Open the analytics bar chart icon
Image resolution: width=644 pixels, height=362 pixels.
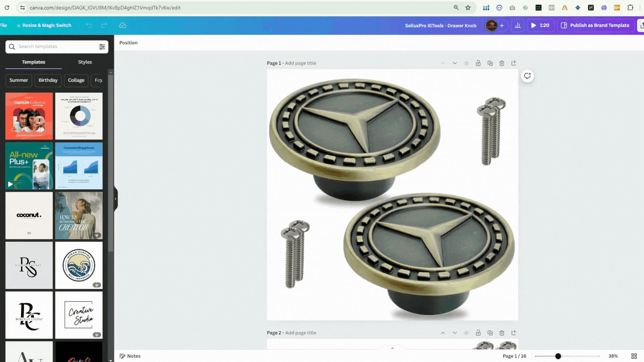coord(518,25)
